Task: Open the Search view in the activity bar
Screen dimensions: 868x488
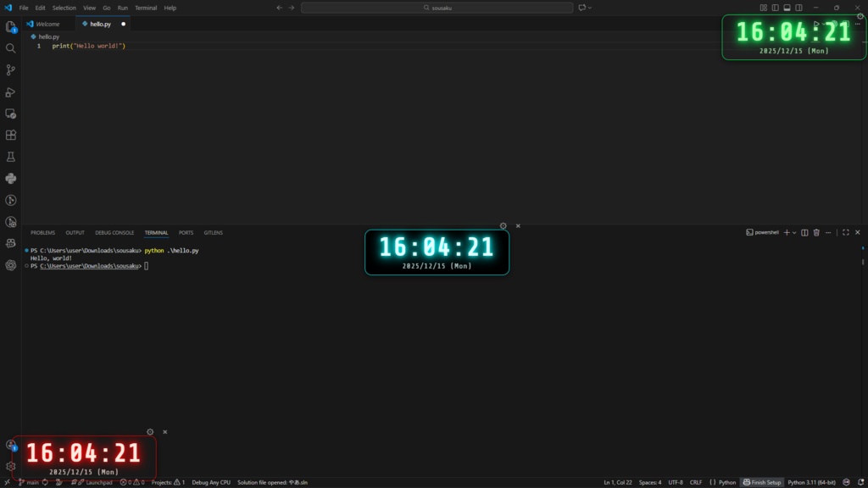Action: pos(10,48)
